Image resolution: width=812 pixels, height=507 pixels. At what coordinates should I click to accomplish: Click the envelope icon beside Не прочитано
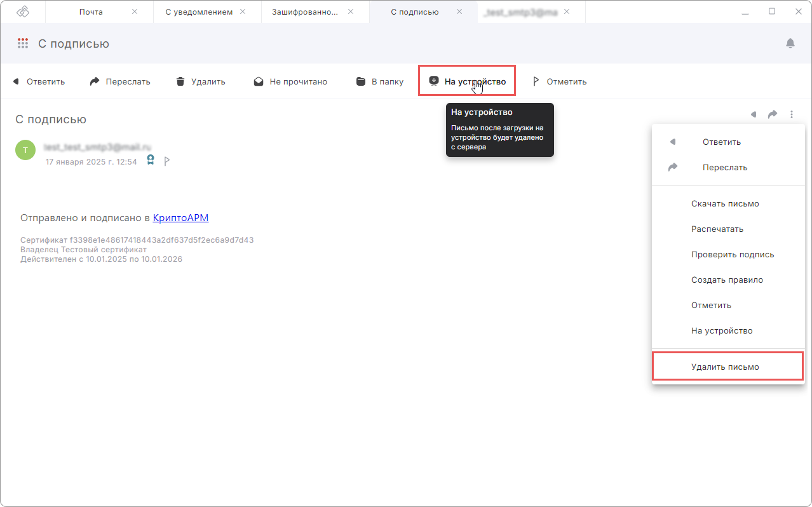click(x=259, y=81)
